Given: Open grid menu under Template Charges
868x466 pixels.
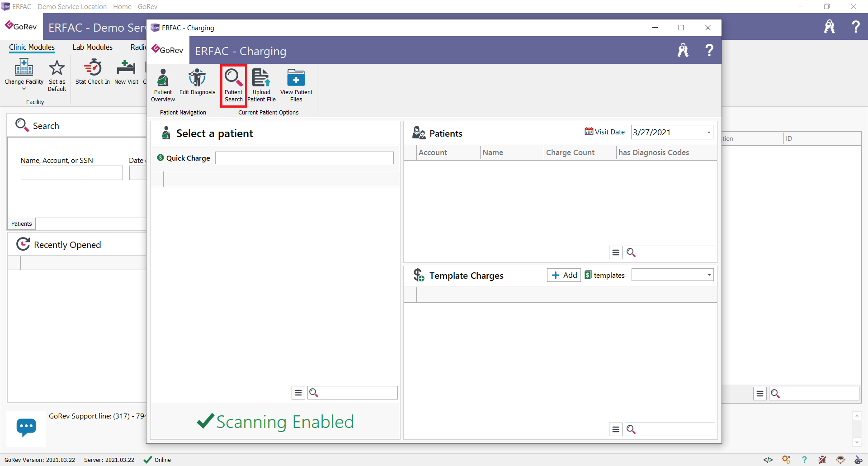Looking at the screenshot, I should 615,429.
